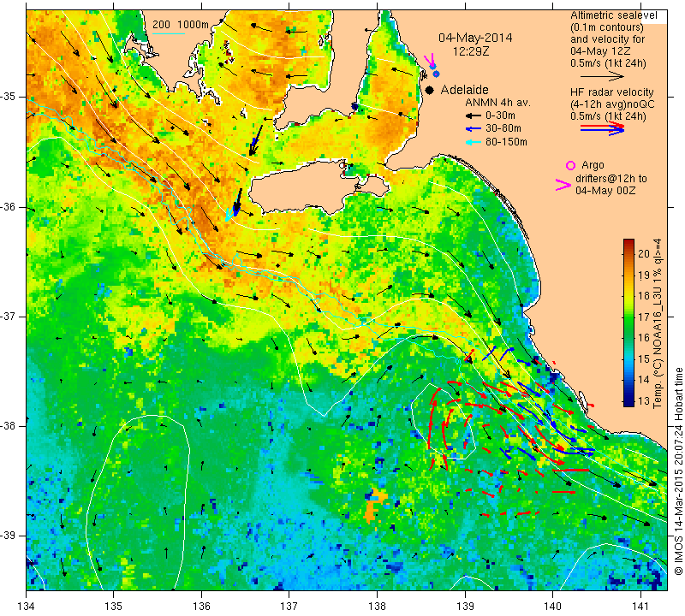Click the longitude axis label 137
Image resolution: width=685 pixels, height=616 pixels.
point(289,607)
